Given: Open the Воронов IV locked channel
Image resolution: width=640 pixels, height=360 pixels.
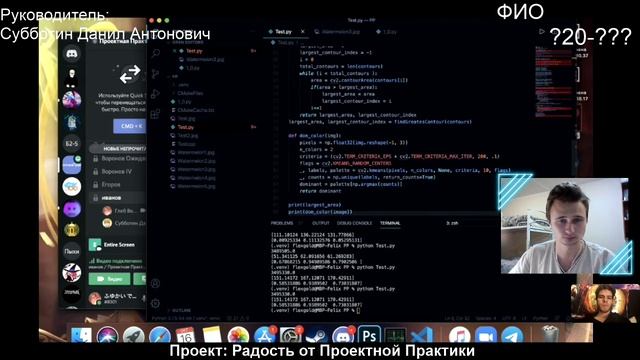Looking at the screenshot, I should pyautogui.click(x=117, y=171).
